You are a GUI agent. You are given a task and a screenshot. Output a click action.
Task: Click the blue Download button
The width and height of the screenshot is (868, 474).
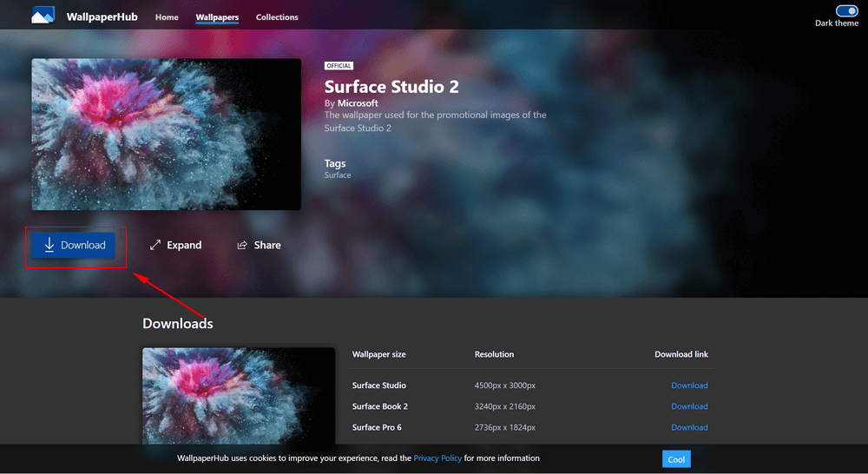point(73,246)
